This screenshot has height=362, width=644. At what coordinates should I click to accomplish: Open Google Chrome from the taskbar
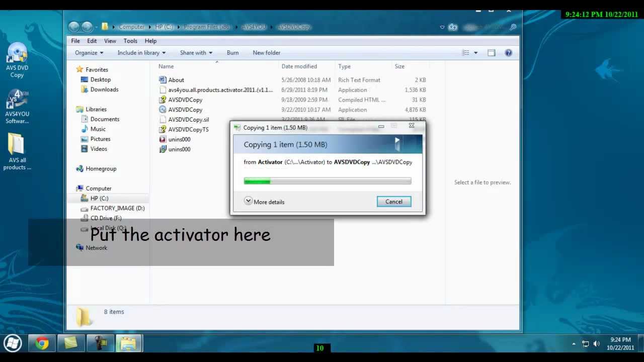point(42,344)
